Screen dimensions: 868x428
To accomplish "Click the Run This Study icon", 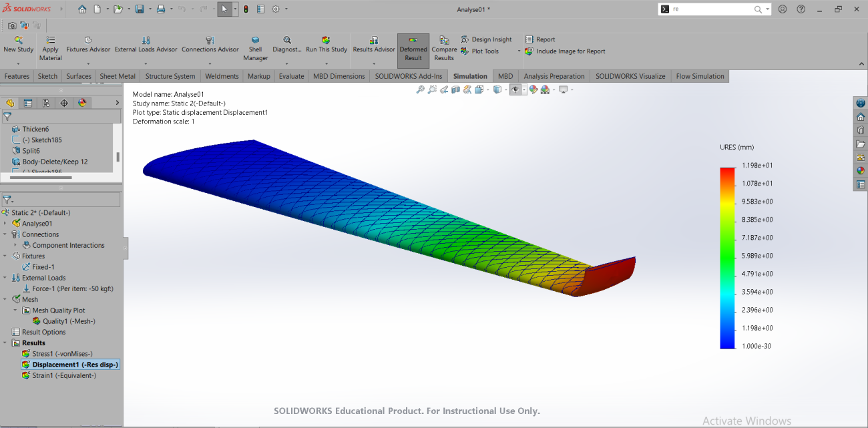I will [x=326, y=40].
